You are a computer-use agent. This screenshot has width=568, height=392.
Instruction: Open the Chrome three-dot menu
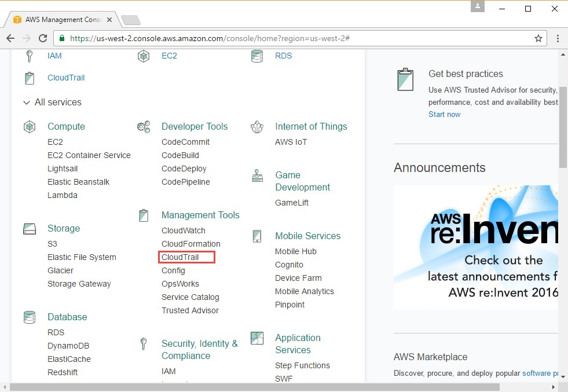tap(558, 38)
